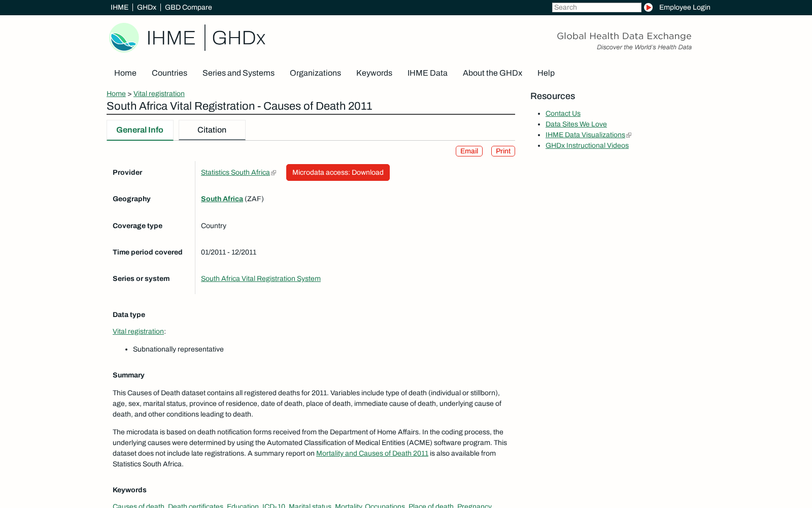This screenshot has height=508, width=812.
Task: Open Series and Systems menu
Action: tap(239, 73)
